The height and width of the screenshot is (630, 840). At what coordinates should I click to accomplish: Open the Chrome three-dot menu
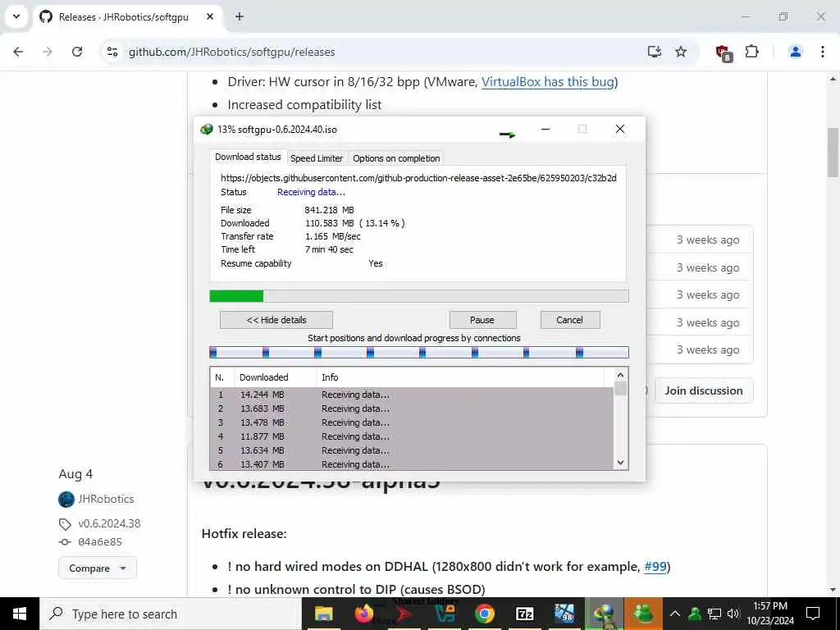point(822,52)
